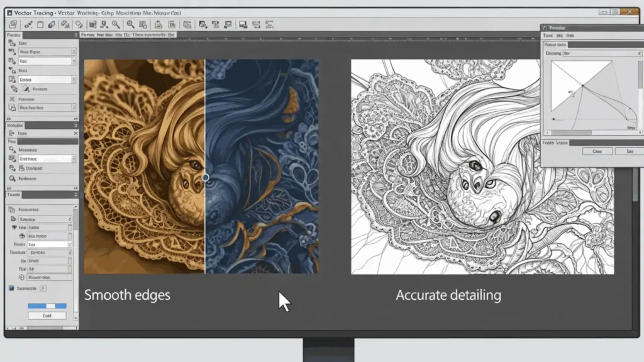Click the icon next to Musseos
Viewport: 644px width, 362px height.
coord(12,150)
